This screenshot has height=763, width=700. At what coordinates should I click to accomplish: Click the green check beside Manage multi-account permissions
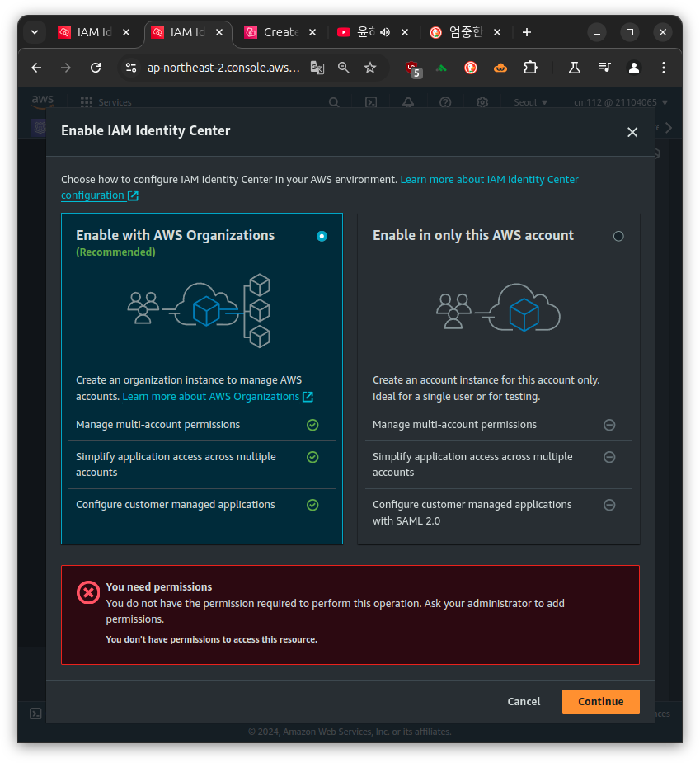[x=312, y=425]
